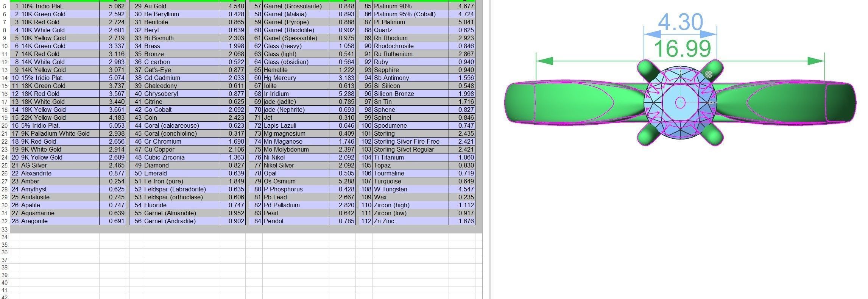
Task: Select the 'Au Gold' cell
Action: pyautogui.click(x=181, y=6)
